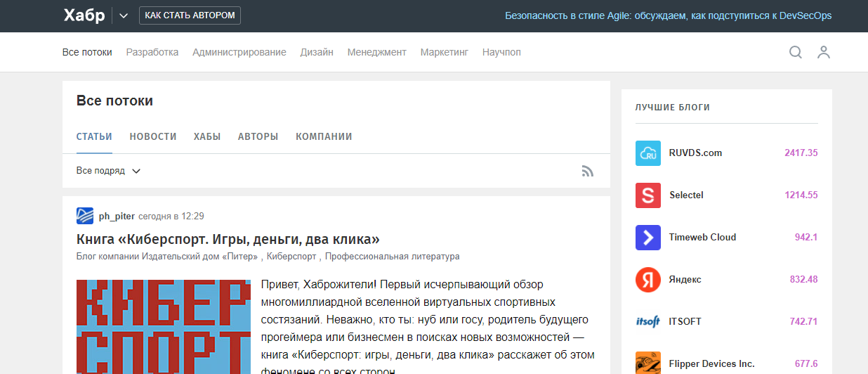868x374 pixels.
Task: Click the 942.1 rating value
Action: point(806,237)
